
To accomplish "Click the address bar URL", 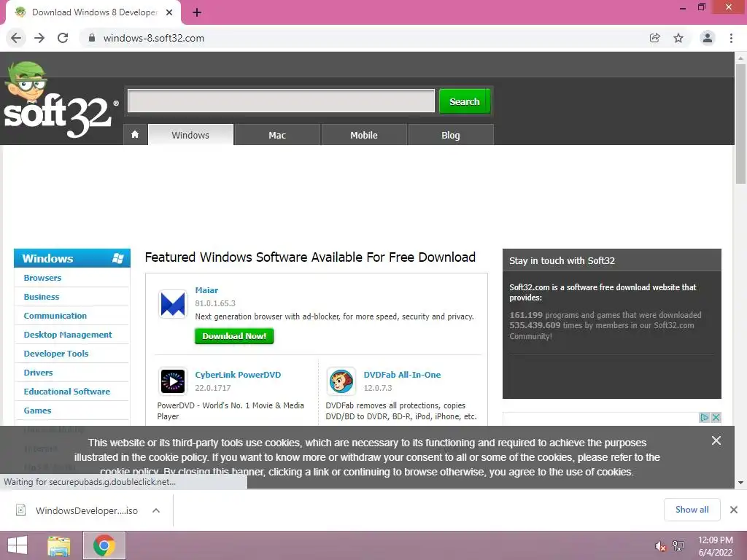I will pos(153,38).
